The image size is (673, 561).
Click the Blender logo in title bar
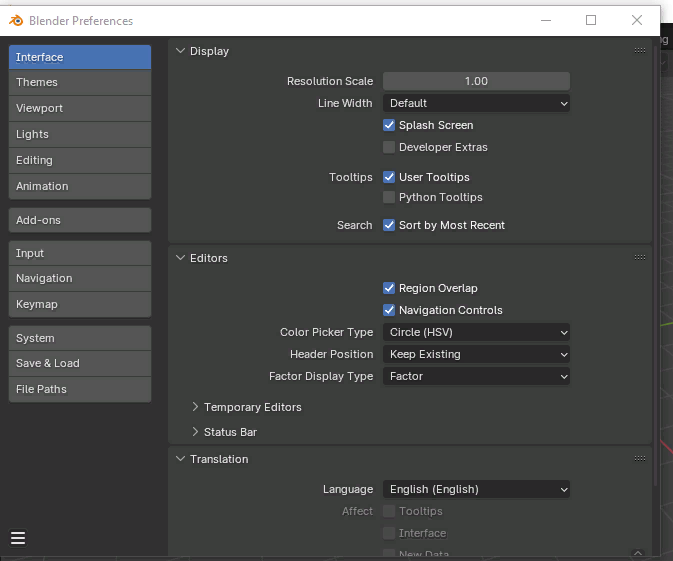(x=16, y=20)
